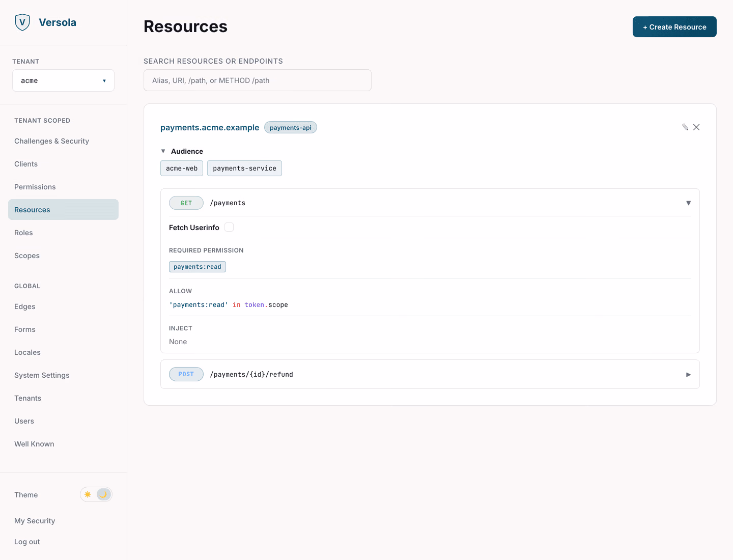Enable the Fetch Userinfo checkbox
This screenshot has width=733, height=560.
click(x=229, y=227)
